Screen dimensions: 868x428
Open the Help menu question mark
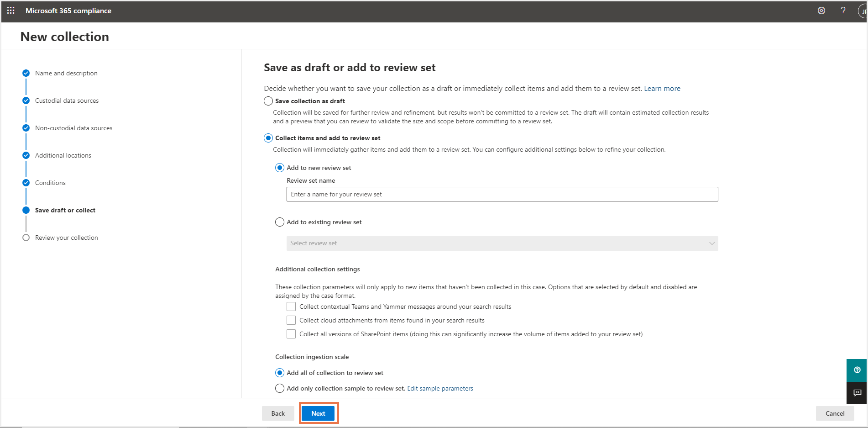pos(843,11)
